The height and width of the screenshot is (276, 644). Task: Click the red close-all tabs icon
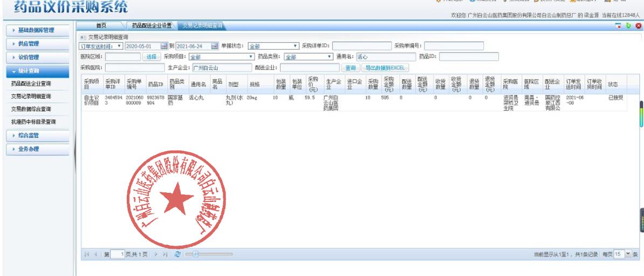point(638,26)
